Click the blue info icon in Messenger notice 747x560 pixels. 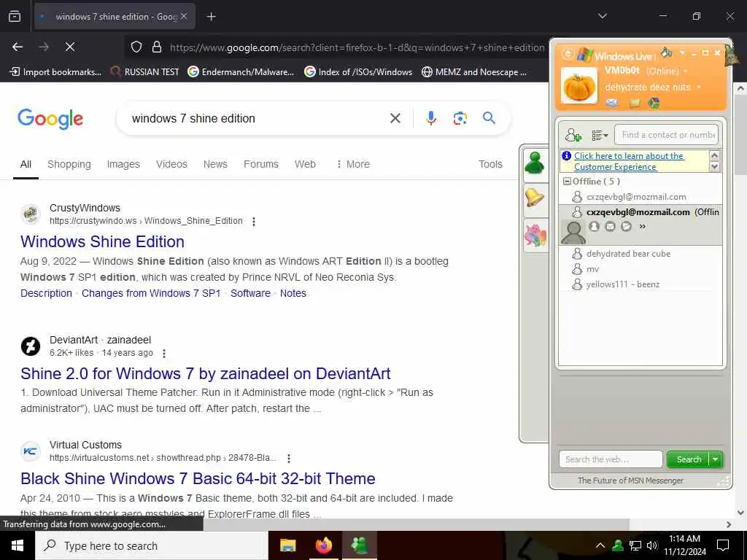pos(566,156)
